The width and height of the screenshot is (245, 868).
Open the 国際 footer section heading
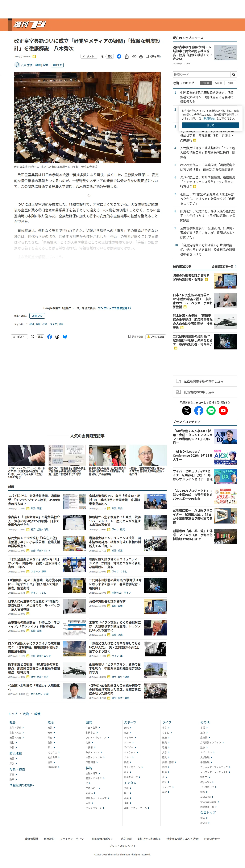tap(89, 723)
